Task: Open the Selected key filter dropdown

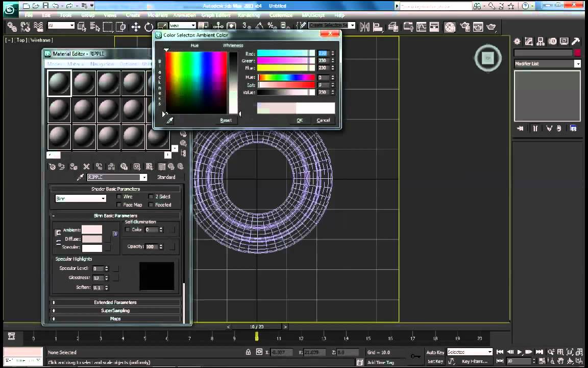Action: click(x=470, y=352)
